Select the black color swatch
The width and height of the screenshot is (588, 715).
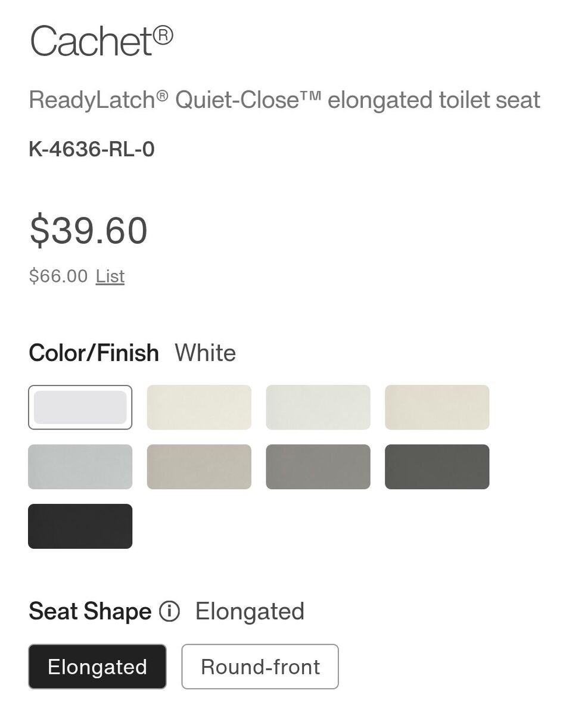[x=80, y=526]
